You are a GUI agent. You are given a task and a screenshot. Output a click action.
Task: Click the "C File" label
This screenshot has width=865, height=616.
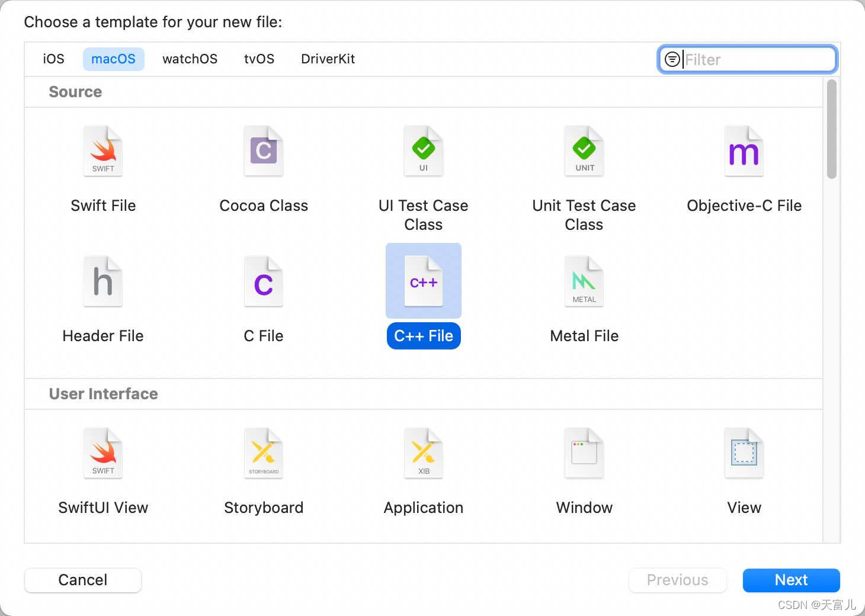[264, 336]
